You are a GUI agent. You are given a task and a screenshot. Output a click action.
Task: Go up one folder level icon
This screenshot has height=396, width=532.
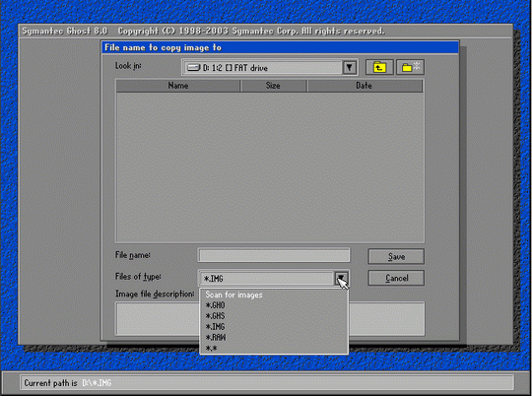coord(379,67)
